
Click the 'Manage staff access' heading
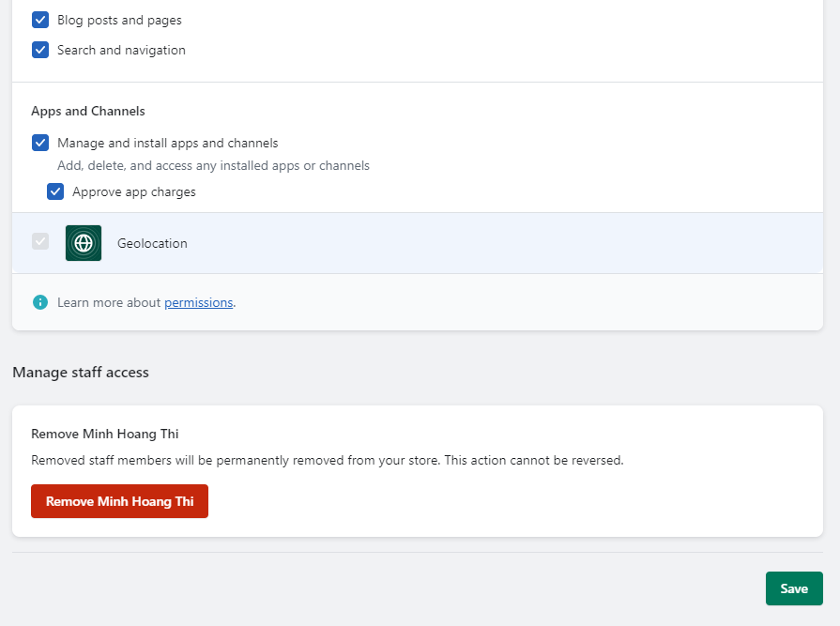(81, 372)
